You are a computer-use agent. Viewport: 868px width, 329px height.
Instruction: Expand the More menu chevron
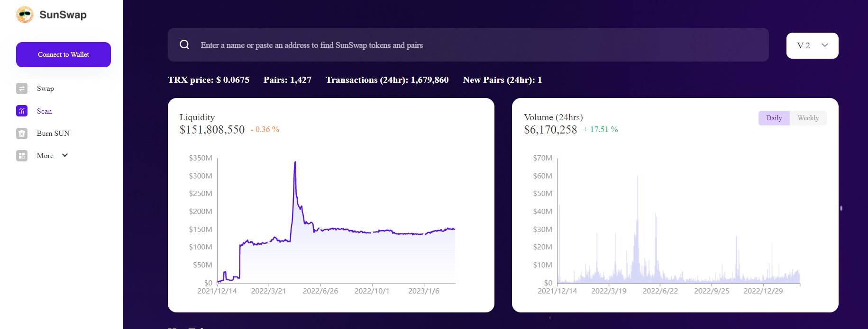point(65,155)
